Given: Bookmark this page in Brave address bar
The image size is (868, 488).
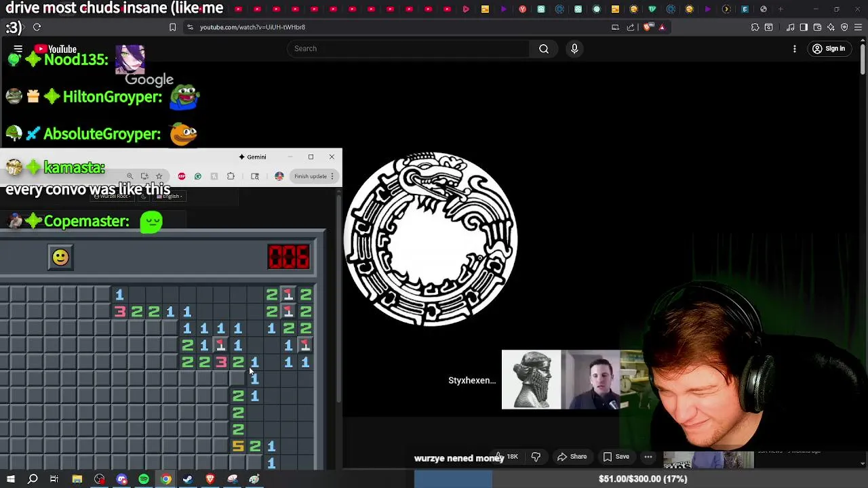Looking at the screenshot, I should [x=172, y=27].
